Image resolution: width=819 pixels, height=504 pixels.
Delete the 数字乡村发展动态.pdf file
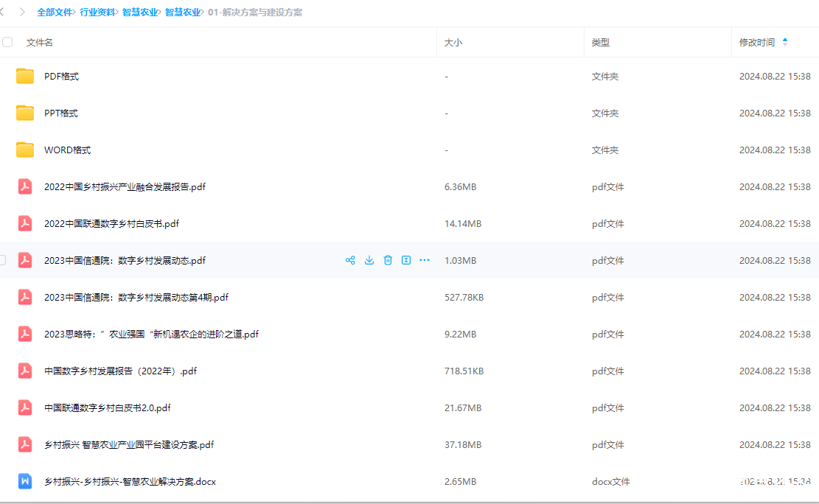(388, 260)
